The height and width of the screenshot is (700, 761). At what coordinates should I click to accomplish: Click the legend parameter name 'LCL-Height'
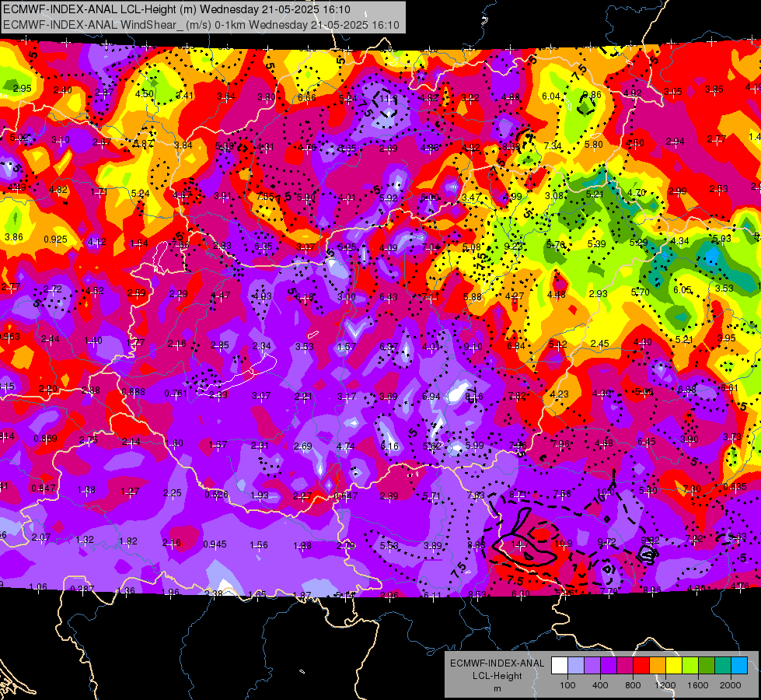click(x=497, y=676)
